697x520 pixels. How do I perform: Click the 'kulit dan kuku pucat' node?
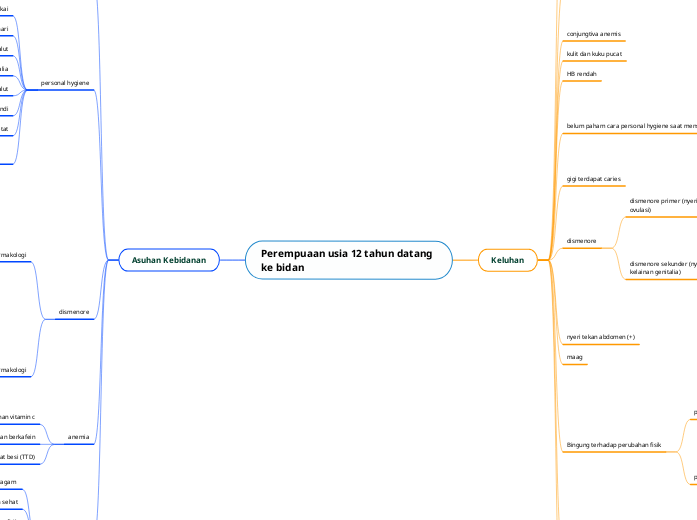pyautogui.click(x=596, y=54)
